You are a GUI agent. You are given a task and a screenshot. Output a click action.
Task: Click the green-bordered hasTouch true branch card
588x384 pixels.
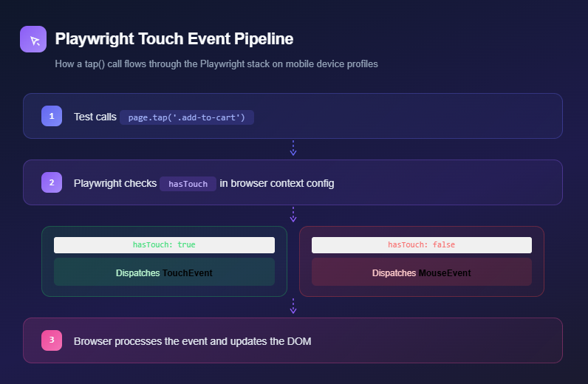pos(164,288)
